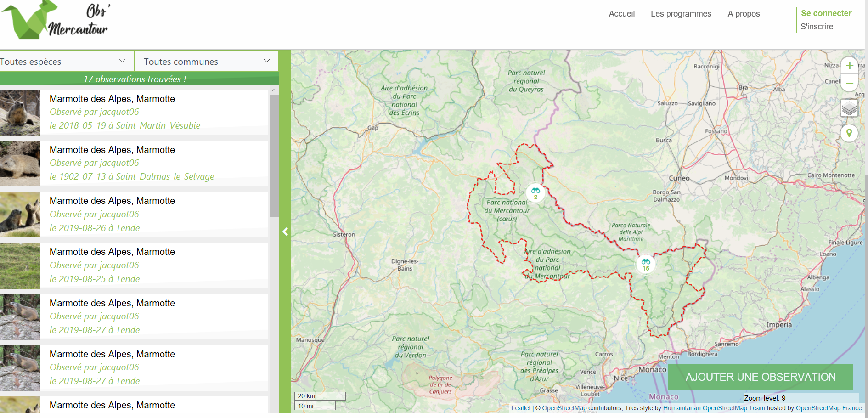The image size is (868, 418).
Task: Click Nice label on the map
Action: [621, 378]
